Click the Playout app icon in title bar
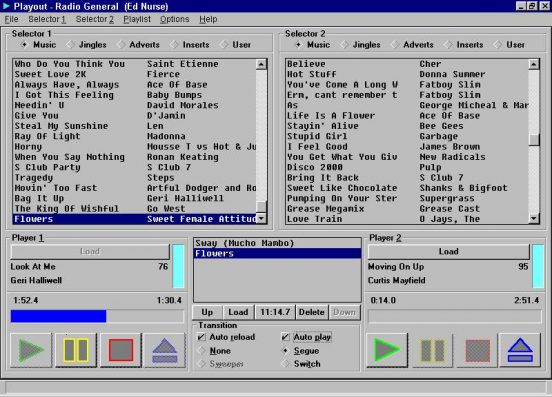This screenshot has width=552, height=397. [x=6, y=6]
